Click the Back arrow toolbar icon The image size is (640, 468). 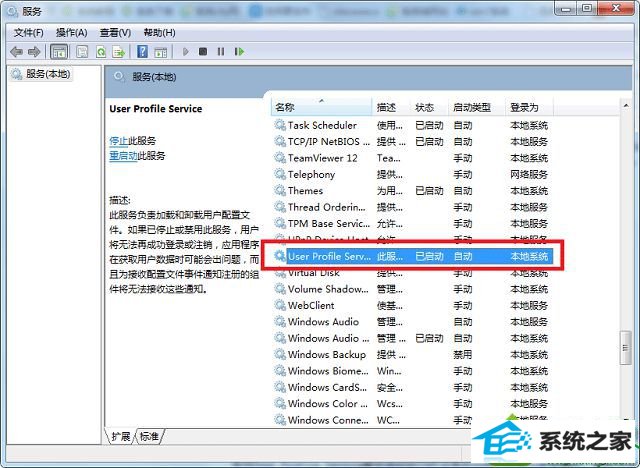tap(16, 52)
